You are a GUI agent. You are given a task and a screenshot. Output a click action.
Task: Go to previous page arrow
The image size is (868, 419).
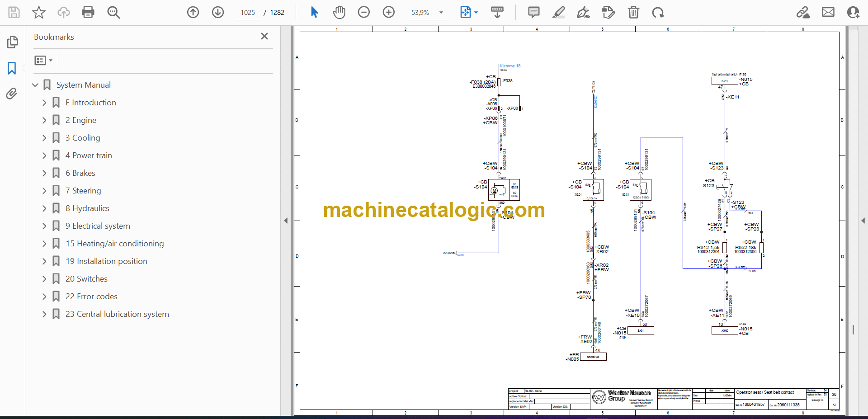click(x=193, y=12)
